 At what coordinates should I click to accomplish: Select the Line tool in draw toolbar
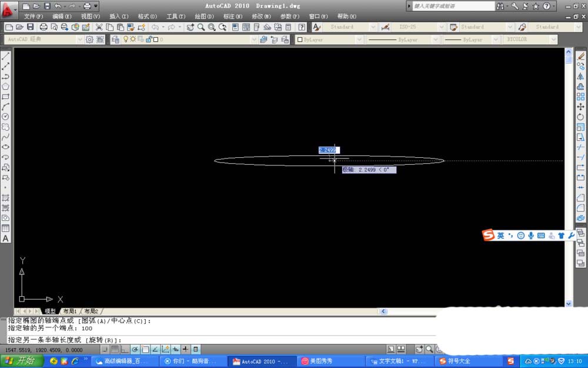[x=6, y=57]
